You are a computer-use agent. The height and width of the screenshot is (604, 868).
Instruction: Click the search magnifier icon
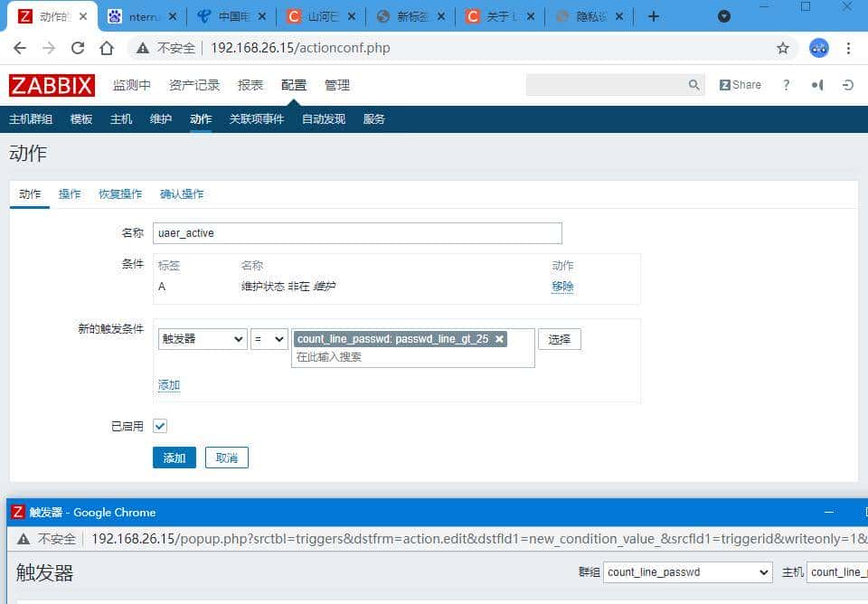pyautogui.click(x=693, y=84)
